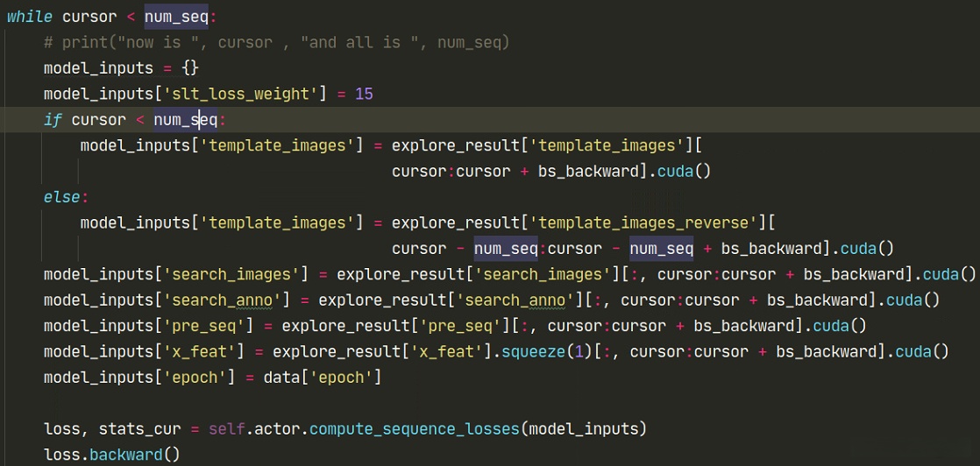Click the 'actor' attribute
The image size is (980, 466).
coord(277,430)
